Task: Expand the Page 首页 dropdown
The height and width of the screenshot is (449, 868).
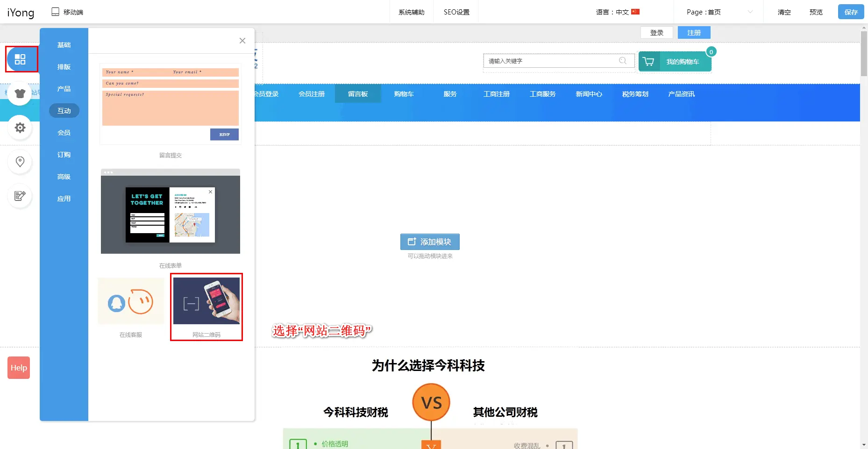Action: point(719,12)
